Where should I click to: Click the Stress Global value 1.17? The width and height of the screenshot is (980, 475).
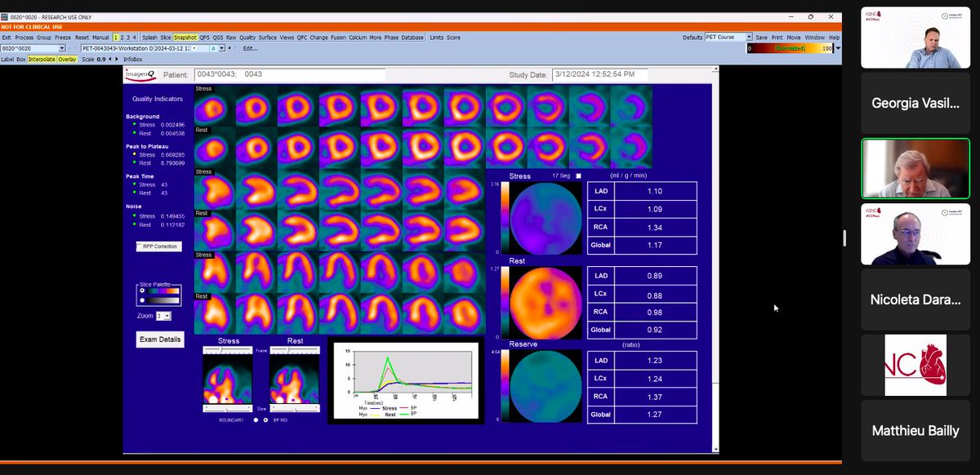(x=655, y=245)
